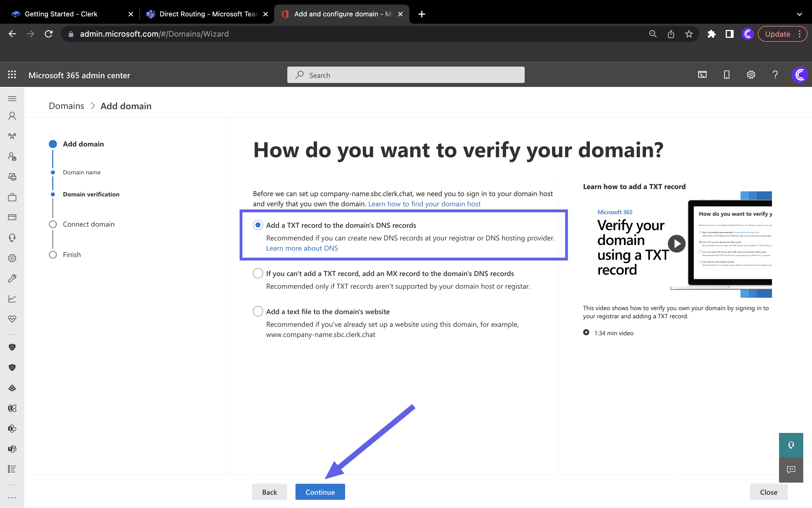The width and height of the screenshot is (812, 508).
Task: Toggle the left navigation hamburger menu
Action: pyautogui.click(x=12, y=98)
